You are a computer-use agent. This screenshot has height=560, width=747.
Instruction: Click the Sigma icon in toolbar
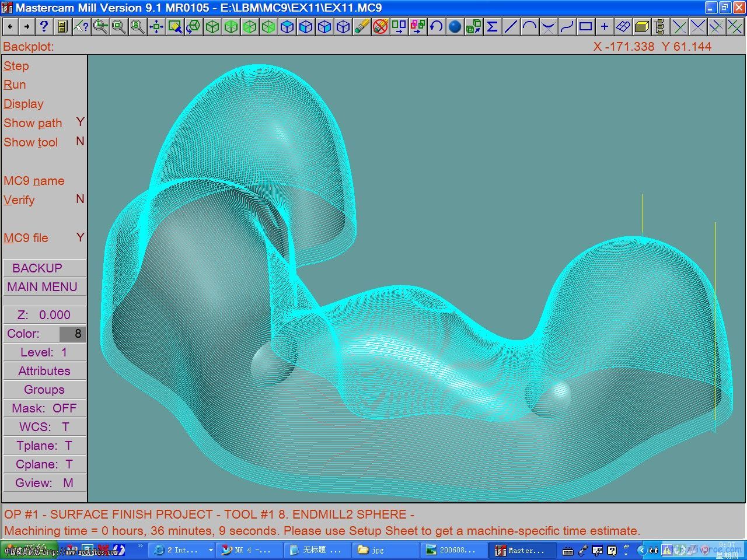point(492,27)
